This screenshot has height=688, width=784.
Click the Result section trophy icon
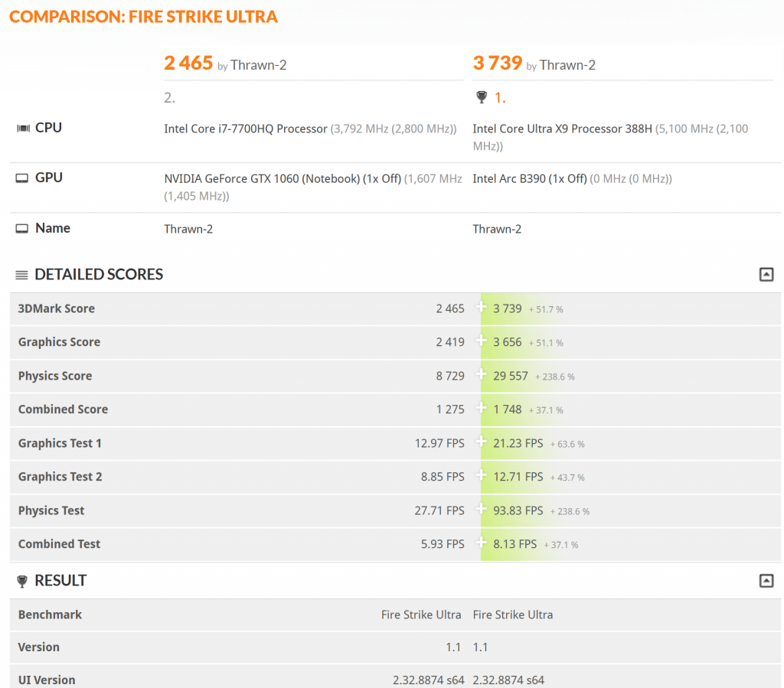pos(22,581)
